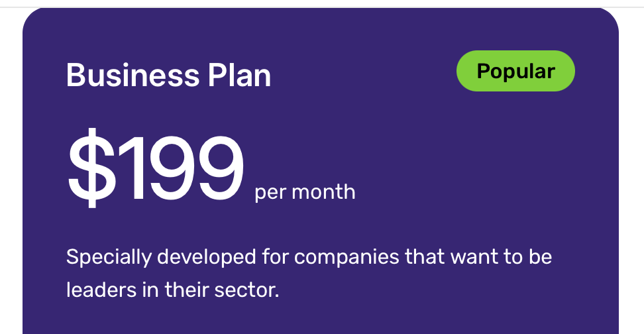Click the word "companies" in the description

(x=346, y=257)
